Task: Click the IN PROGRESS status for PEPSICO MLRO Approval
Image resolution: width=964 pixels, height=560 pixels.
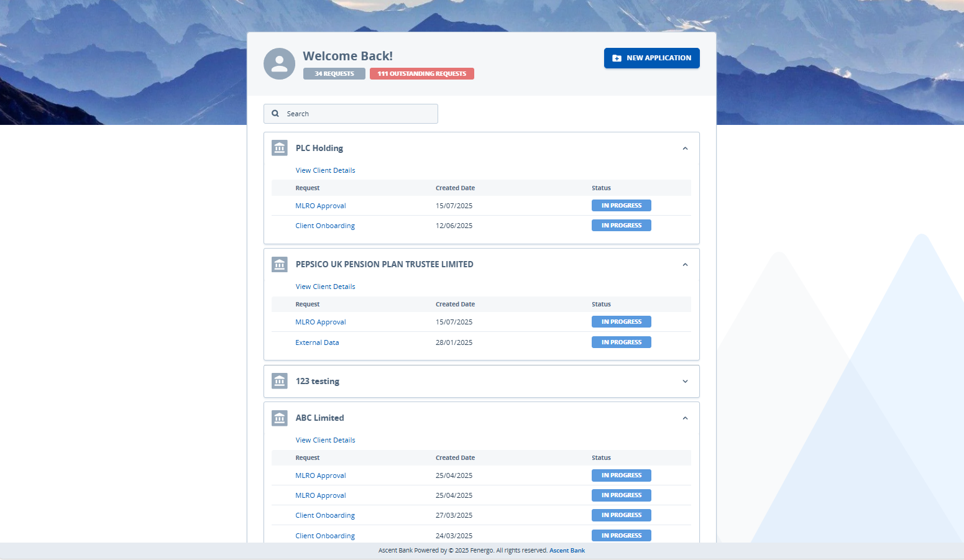Action: [621, 321]
